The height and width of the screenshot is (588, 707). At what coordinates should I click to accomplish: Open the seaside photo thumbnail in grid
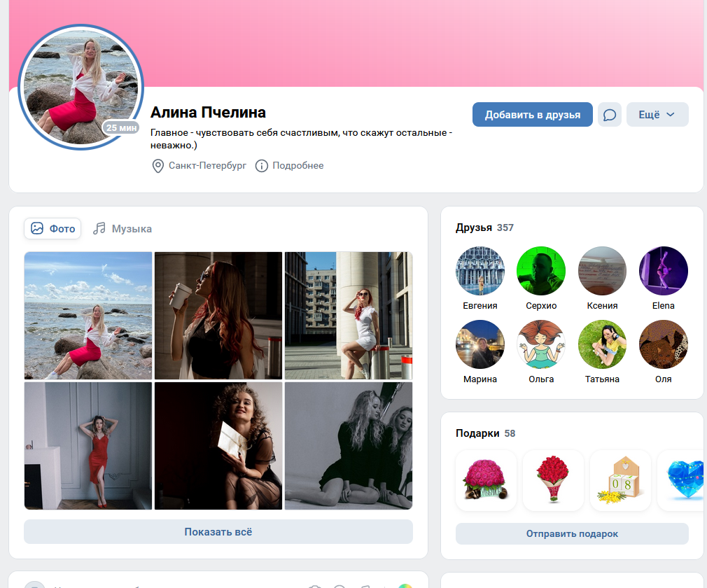(88, 316)
